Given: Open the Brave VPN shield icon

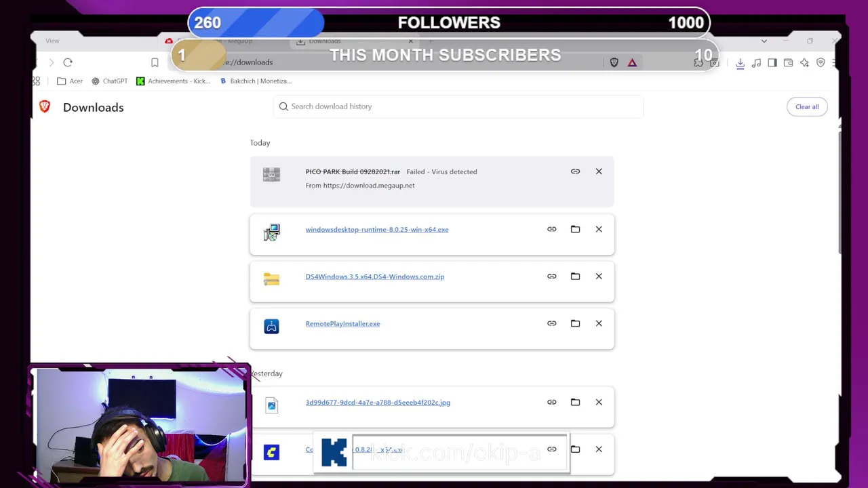Looking at the screenshot, I should (x=821, y=63).
